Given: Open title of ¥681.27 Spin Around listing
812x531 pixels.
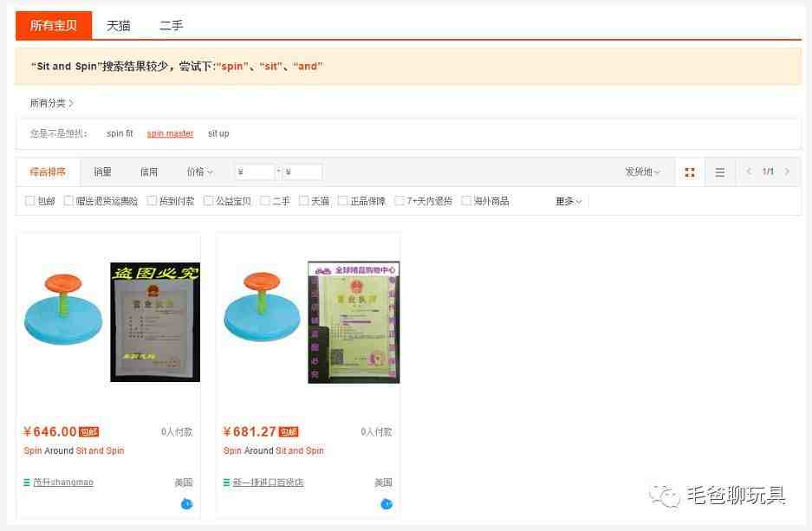Looking at the screenshot, I should click(274, 450).
